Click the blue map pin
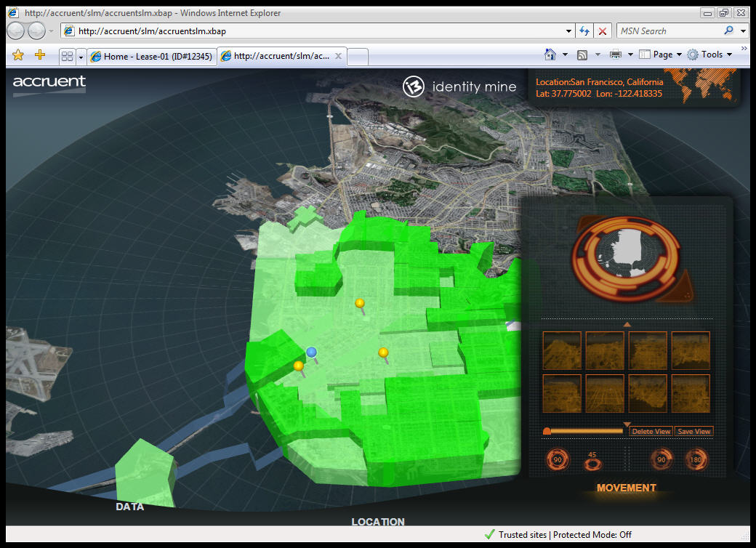 [x=312, y=352]
